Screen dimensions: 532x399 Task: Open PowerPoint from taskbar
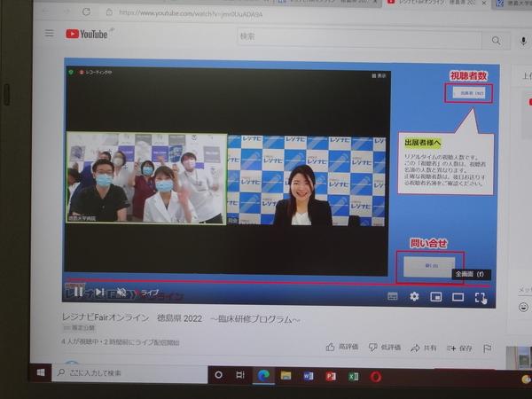click(x=331, y=376)
